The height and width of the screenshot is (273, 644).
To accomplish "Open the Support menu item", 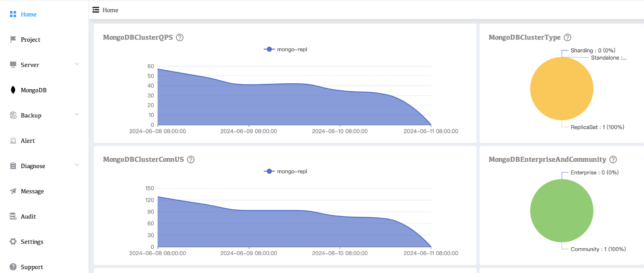I will pos(32,267).
